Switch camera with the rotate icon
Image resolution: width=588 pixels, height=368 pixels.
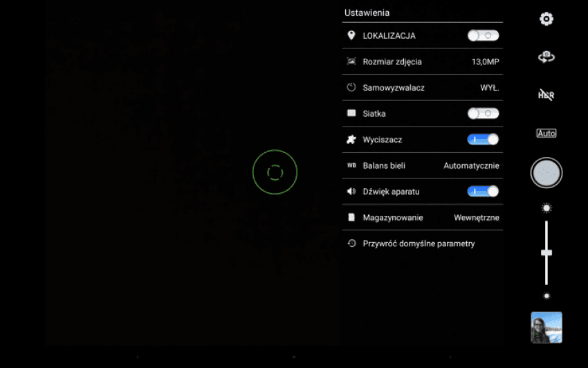(x=546, y=57)
